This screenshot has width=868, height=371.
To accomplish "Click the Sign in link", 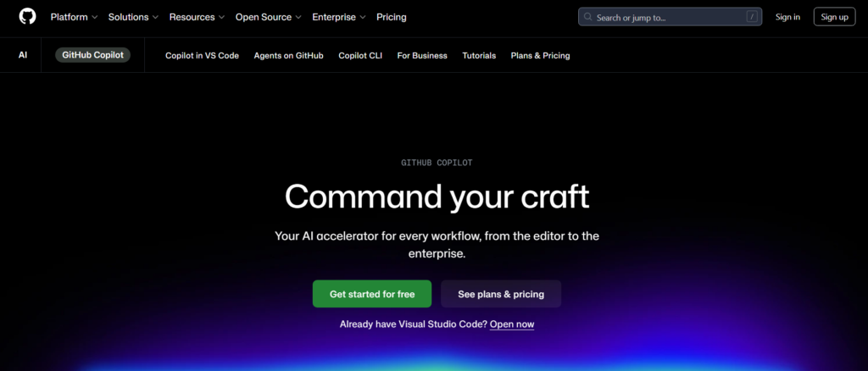I will click(787, 17).
